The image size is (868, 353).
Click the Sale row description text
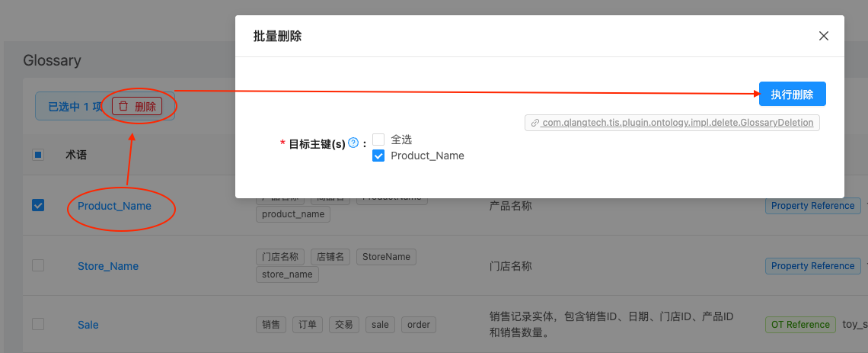611,325
